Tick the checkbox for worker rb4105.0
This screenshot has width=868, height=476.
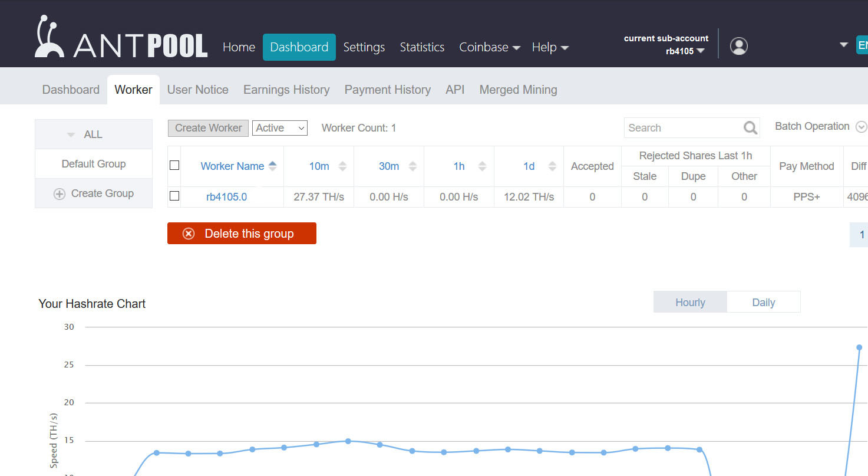(x=174, y=196)
